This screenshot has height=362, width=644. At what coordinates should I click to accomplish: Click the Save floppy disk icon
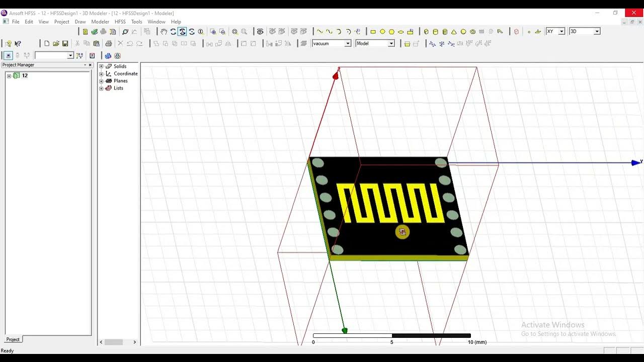coord(65,44)
